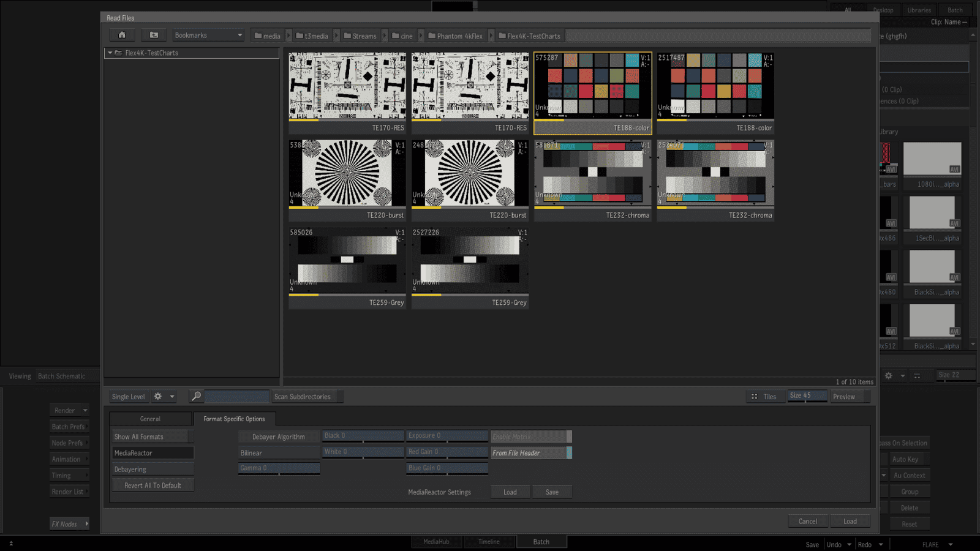Click Cancel to close Read Files
Image resolution: width=980 pixels, height=551 pixels.
[x=807, y=522]
